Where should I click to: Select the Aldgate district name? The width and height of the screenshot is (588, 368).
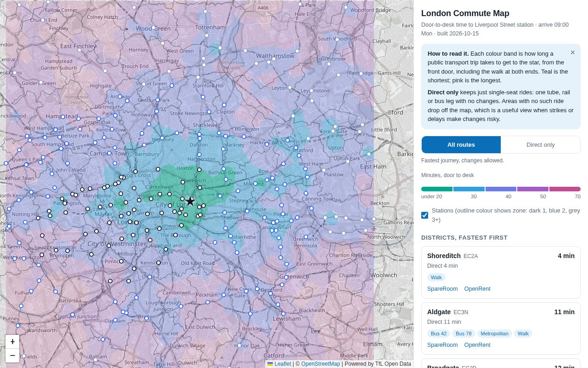click(x=439, y=312)
